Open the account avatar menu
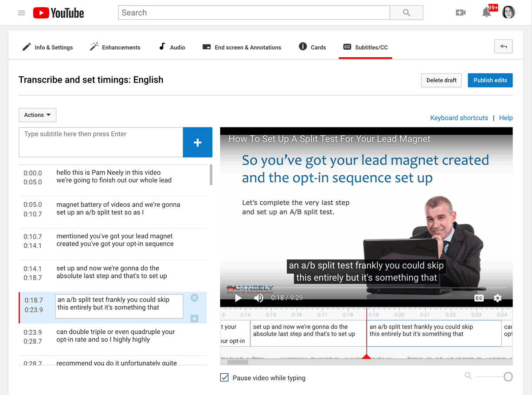Image resolution: width=532 pixels, height=395 pixels. 509,12
